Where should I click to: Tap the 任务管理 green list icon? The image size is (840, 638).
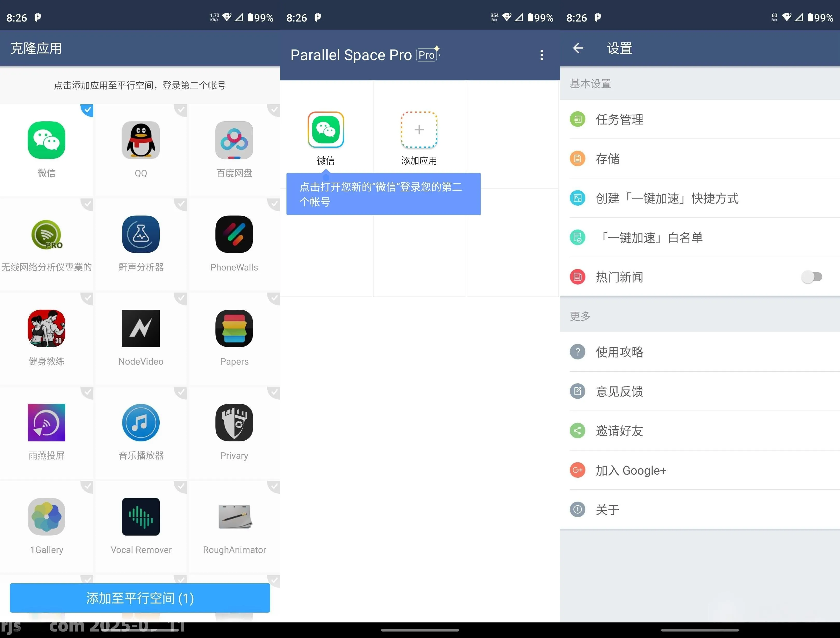[x=578, y=119]
